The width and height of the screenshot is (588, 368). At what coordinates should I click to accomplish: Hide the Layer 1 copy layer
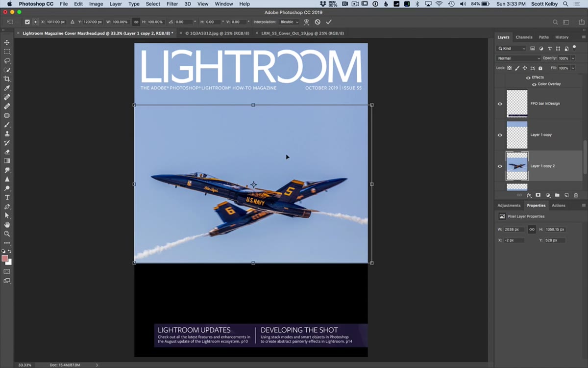(500, 135)
